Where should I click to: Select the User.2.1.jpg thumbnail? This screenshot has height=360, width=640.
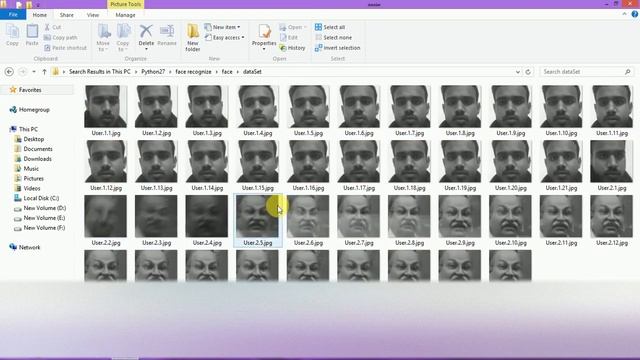pyautogui.click(x=612, y=161)
